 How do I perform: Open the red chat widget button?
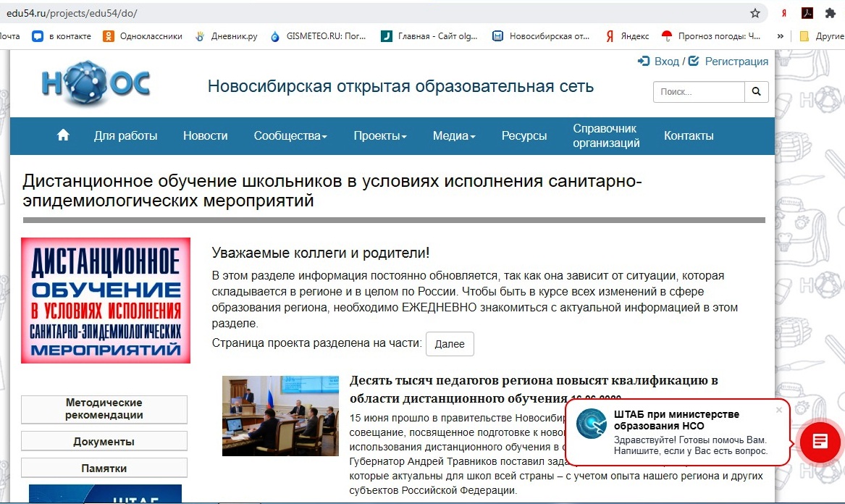820,442
